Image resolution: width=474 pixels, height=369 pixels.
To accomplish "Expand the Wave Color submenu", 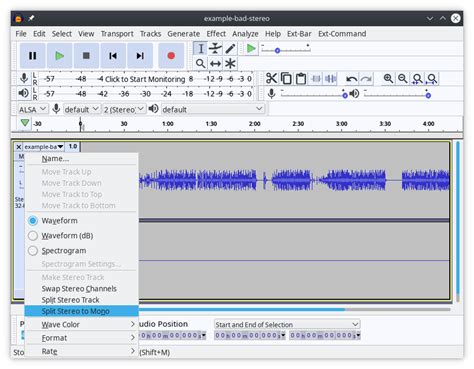I will pyautogui.click(x=82, y=324).
